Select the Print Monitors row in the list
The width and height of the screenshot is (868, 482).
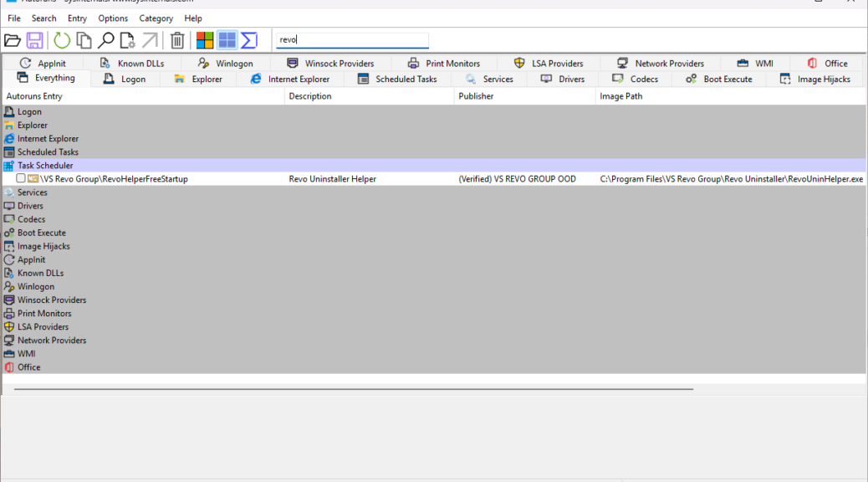tap(434, 313)
